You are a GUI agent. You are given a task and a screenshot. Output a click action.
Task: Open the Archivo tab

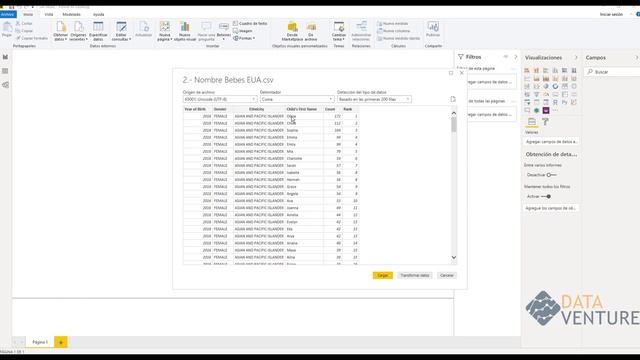click(8, 14)
